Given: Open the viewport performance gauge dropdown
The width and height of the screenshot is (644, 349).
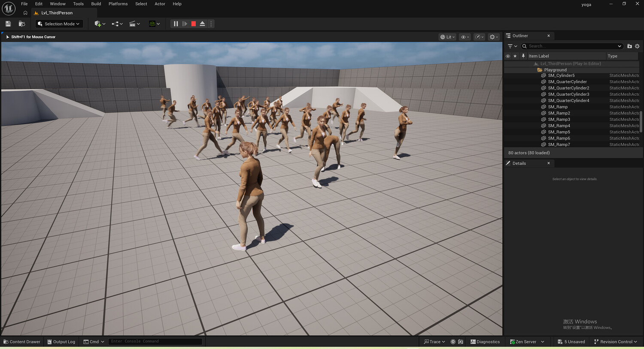Looking at the screenshot, I should [x=479, y=37].
